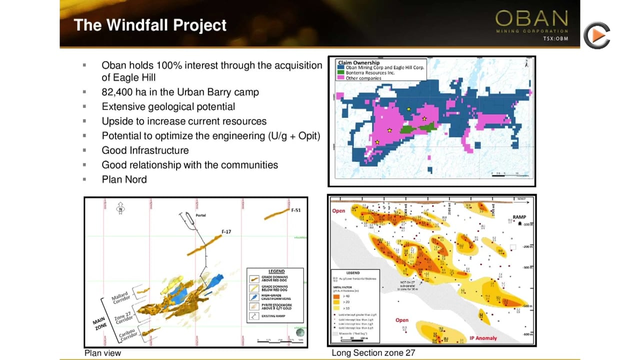Click the 'Portal' label in plan view
The image size is (640, 360).
[200, 215]
